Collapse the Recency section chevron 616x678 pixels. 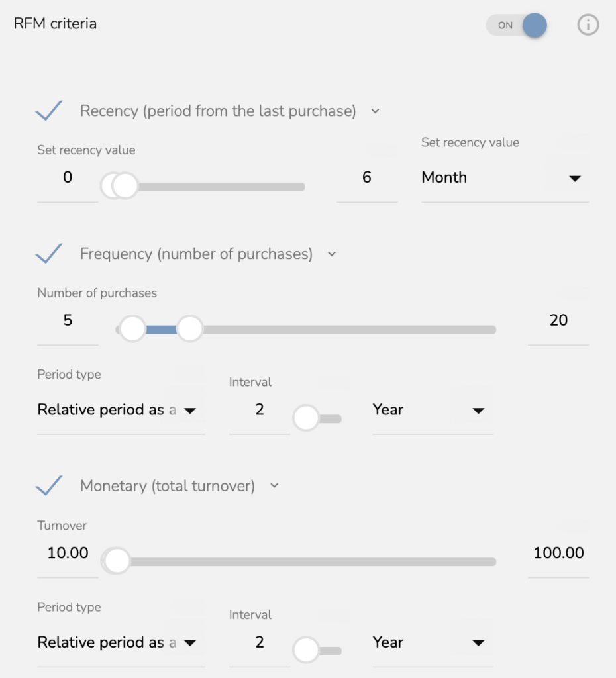(x=375, y=111)
